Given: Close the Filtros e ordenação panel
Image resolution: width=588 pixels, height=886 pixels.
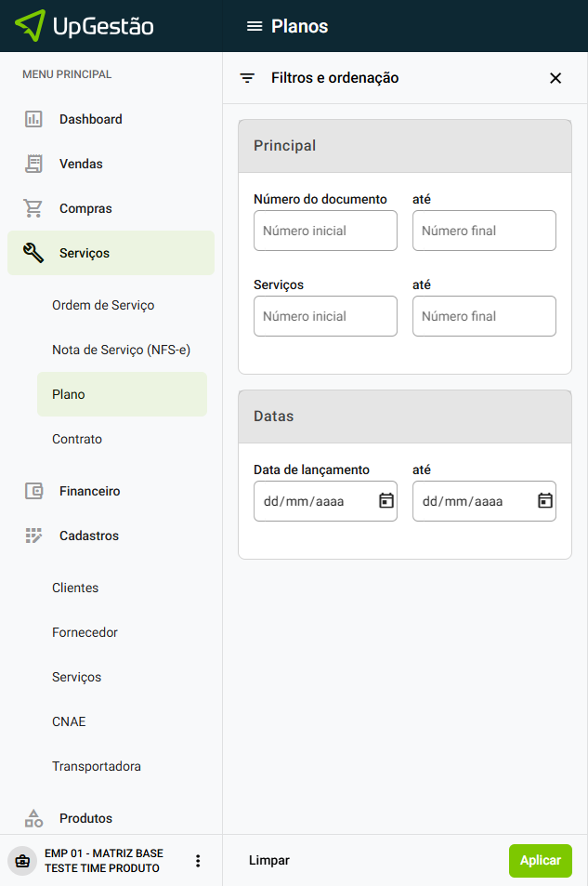Looking at the screenshot, I should [x=555, y=78].
